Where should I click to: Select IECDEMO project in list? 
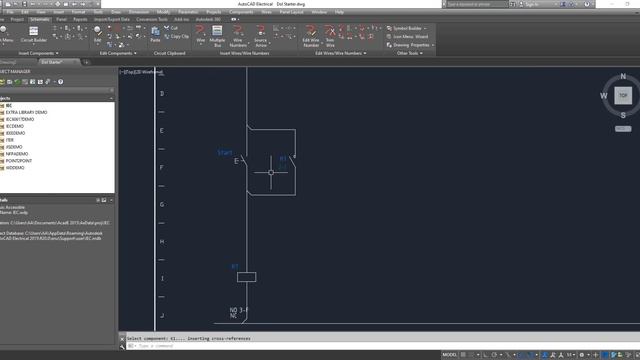tap(15, 126)
